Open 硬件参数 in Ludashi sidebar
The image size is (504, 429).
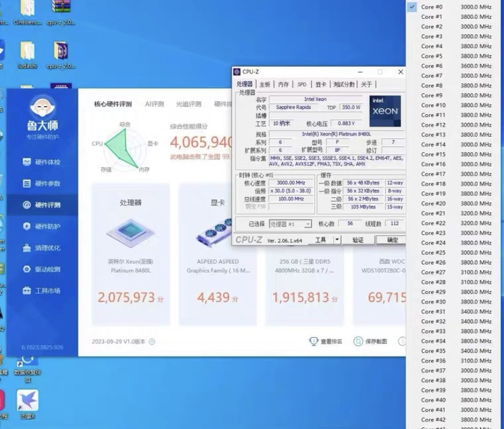pos(42,184)
